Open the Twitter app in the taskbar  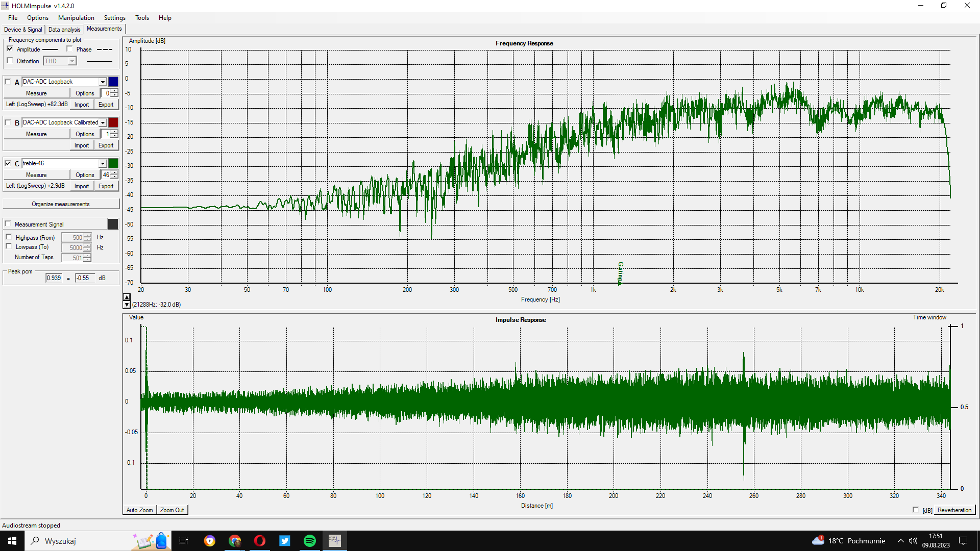[284, 541]
